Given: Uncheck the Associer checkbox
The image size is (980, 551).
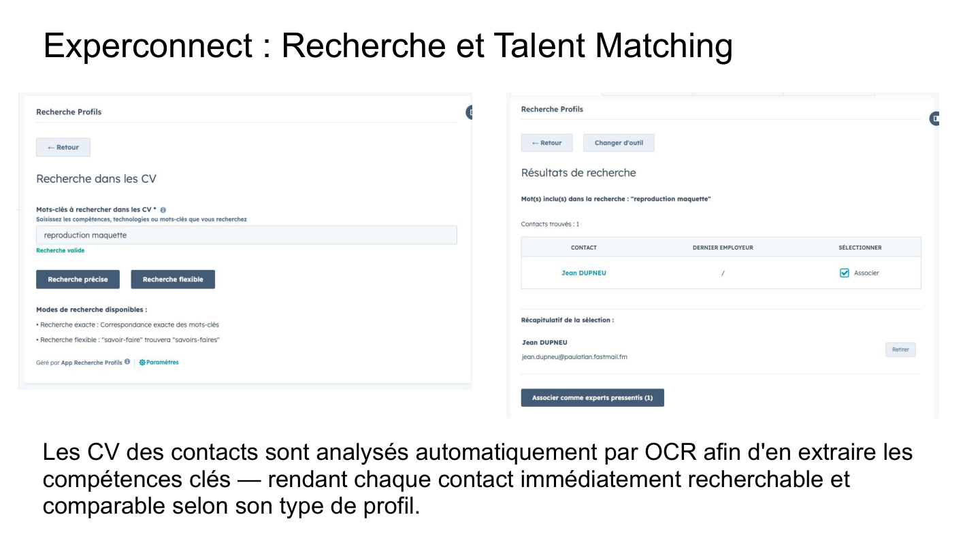Looking at the screenshot, I should (x=845, y=273).
